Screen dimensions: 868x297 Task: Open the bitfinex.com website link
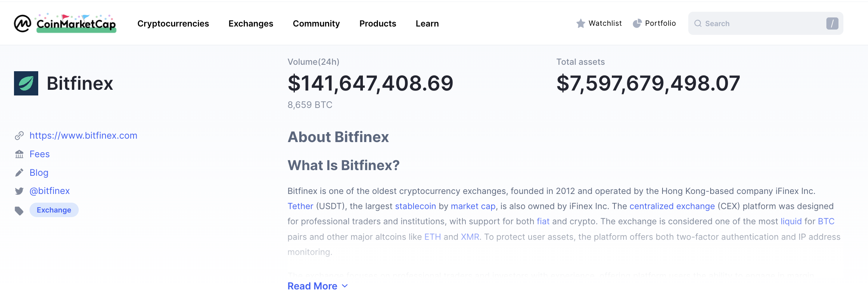(x=83, y=136)
